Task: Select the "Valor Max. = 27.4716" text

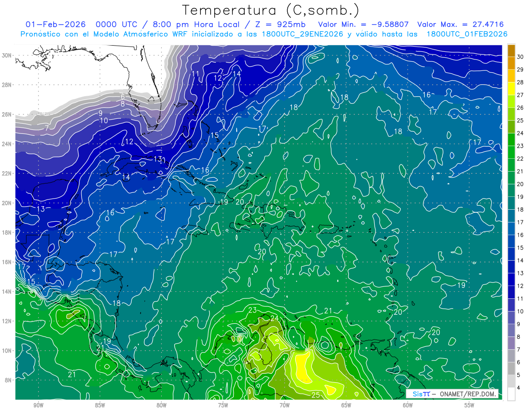Action: (x=461, y=24)
